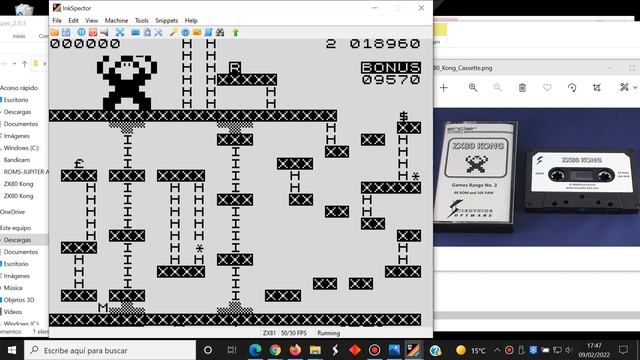640x360 pixels.
Task: Open the Machine menu in InkSpector
Action: click(x=116, y=20)
